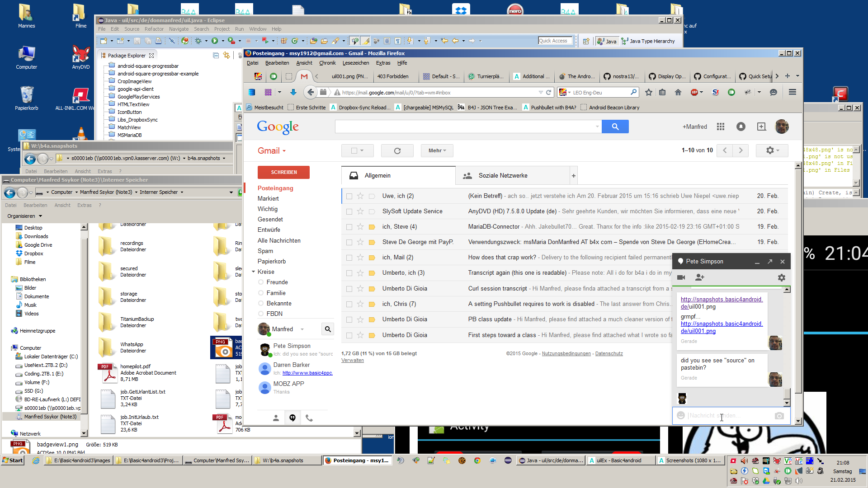Collapse the Kreise label section
This screenshot has width=868, height=488.
tap(254, 272)
